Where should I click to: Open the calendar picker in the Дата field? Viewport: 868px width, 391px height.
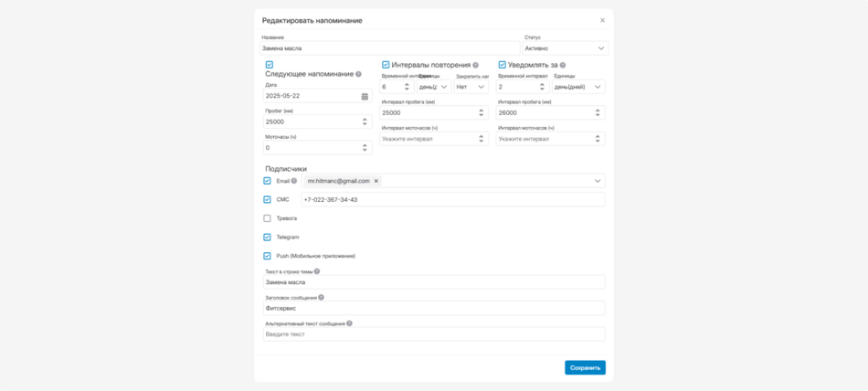click(365, 96)
